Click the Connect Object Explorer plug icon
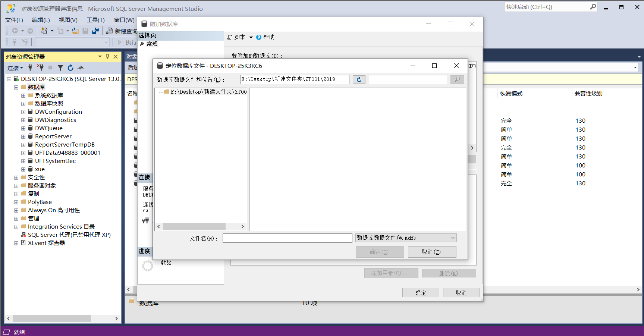 point(30,67)
